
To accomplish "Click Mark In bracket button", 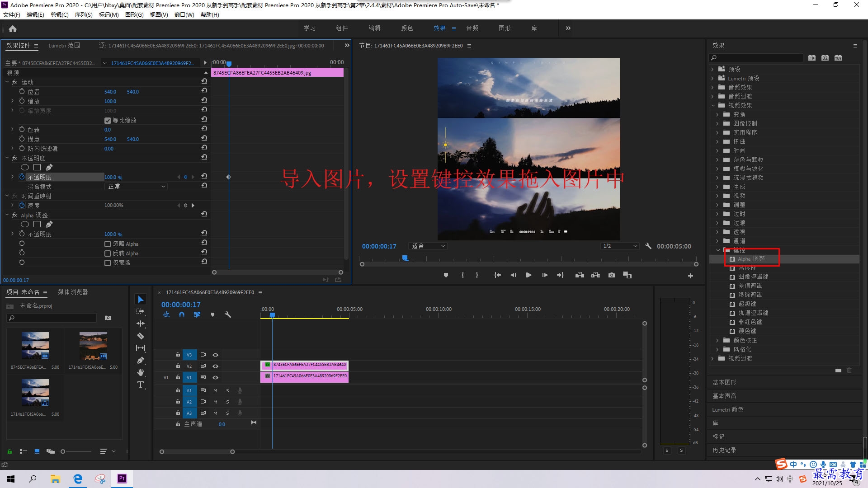I will [462, 275].
